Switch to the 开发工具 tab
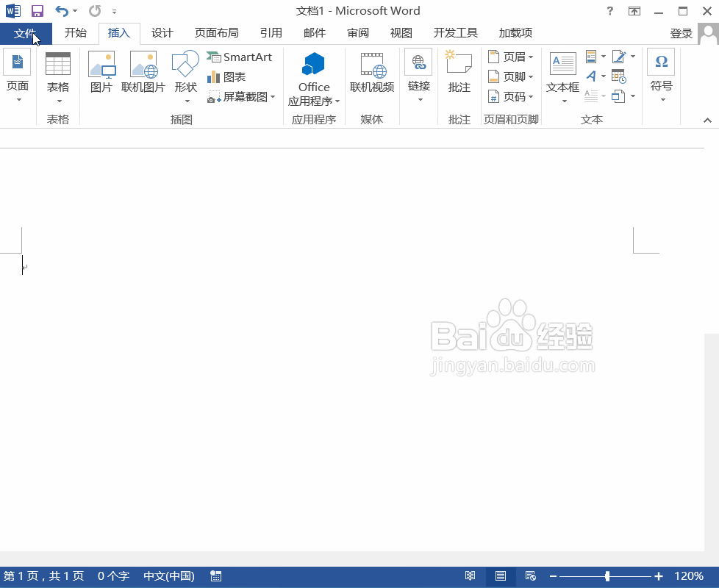 pyautogui.click(x=455, y=33)
